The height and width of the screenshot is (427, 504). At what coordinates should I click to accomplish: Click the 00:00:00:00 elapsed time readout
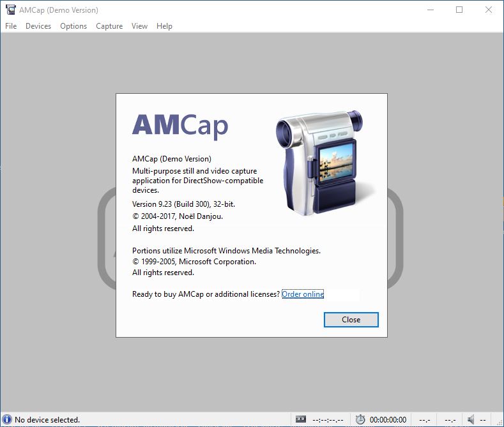[388, 419]
